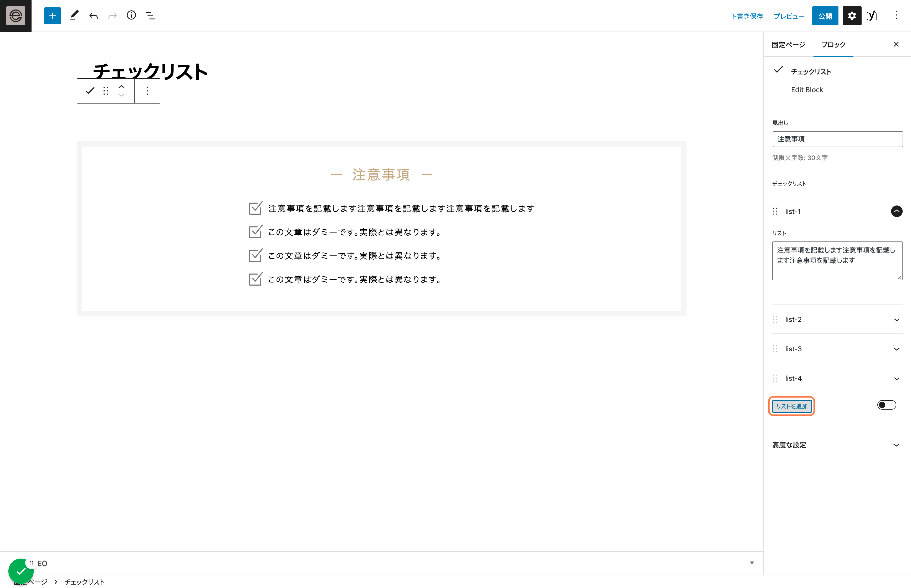Toggle the switch beside リストを追加
This screenshot has height=588, width=911.
click(887, 405)
